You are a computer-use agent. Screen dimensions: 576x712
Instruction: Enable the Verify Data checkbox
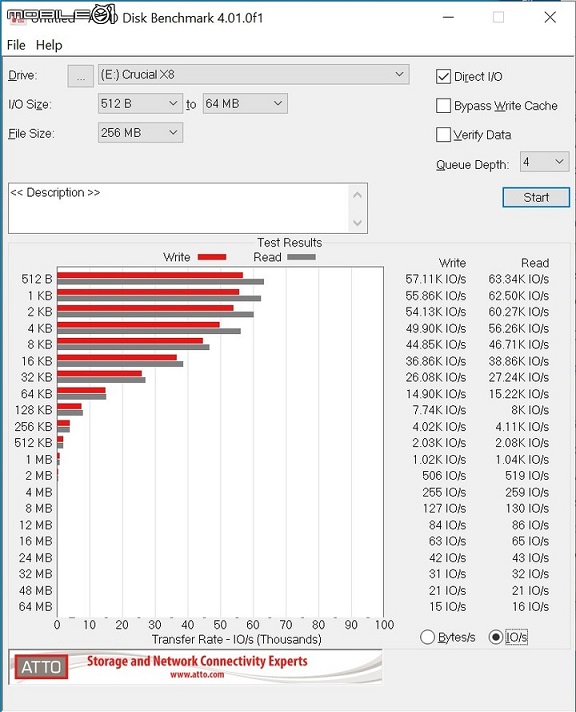pos(443,134)
